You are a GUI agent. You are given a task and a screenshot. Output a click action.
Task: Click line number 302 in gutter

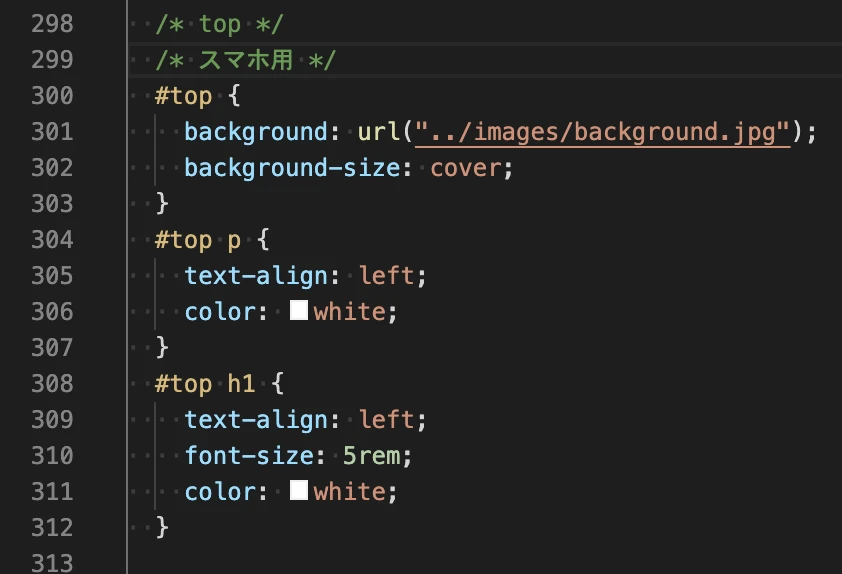tap(52, 168)
